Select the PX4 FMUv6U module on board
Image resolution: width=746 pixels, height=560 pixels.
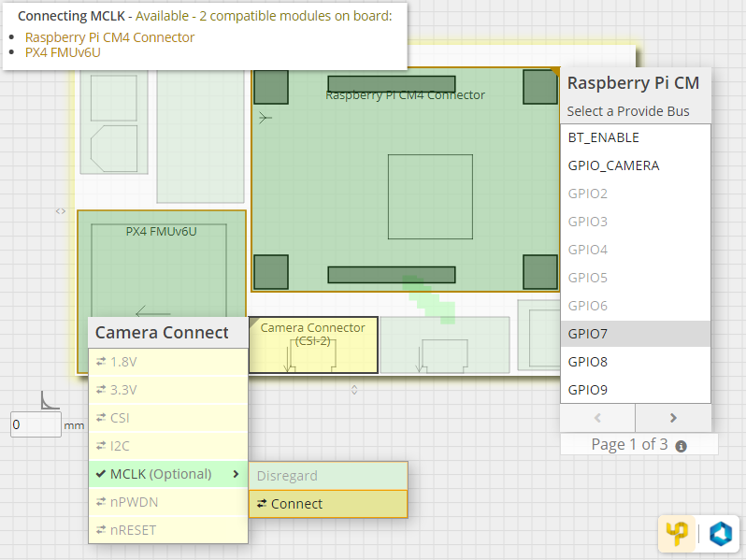pos(162,271)
